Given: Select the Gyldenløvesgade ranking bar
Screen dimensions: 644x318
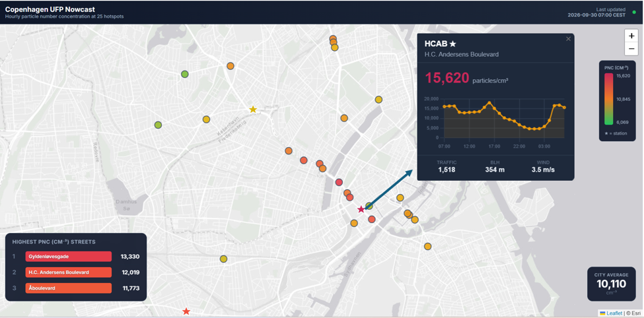Looking at the screenshot, I should pos(69,257).
